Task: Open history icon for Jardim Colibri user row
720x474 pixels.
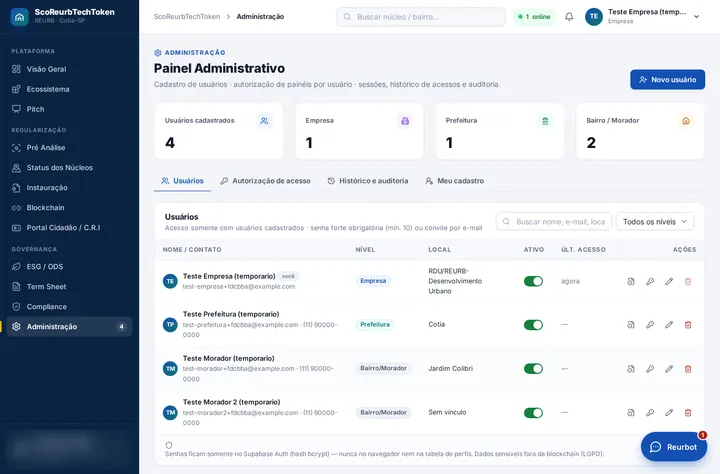Action: coord(631,369)
